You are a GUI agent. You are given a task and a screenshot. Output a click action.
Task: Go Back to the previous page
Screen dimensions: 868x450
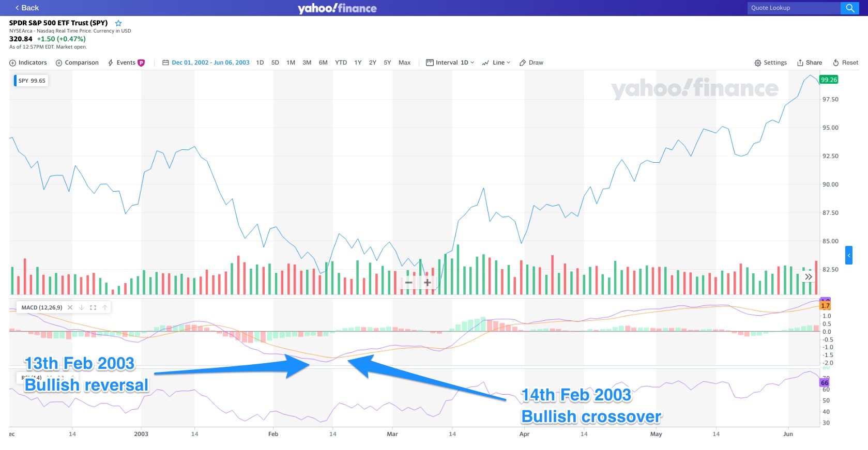(27, 8)
